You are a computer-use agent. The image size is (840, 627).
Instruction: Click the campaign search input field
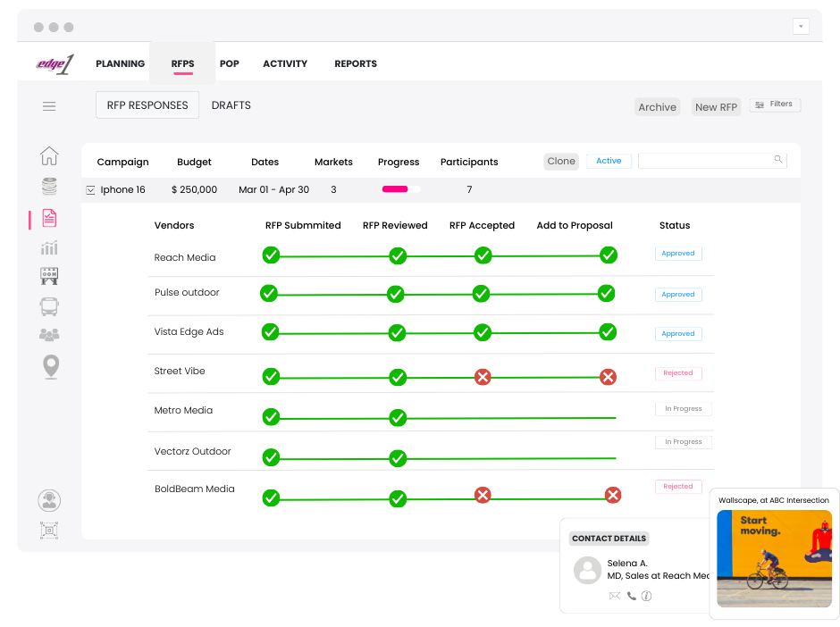tap(712, 161)
